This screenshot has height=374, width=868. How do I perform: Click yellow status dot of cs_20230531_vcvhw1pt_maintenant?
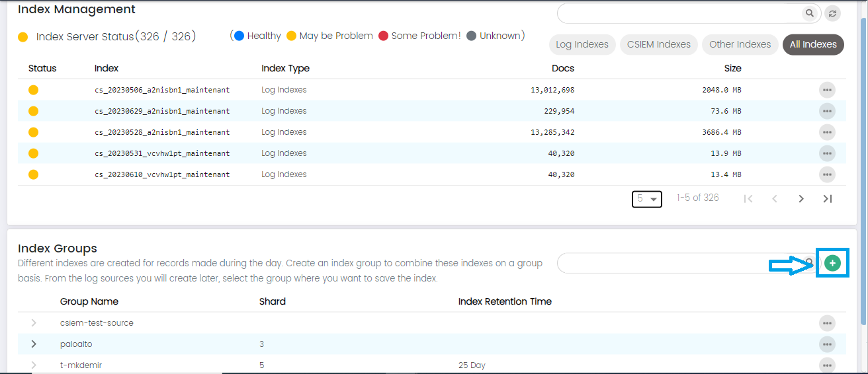click(x=33, y=153)
